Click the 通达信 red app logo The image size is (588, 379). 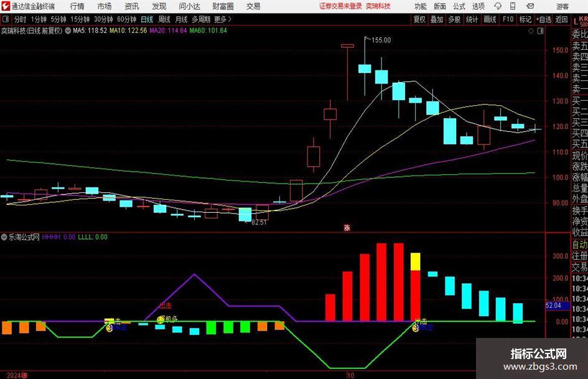[5, 6]
